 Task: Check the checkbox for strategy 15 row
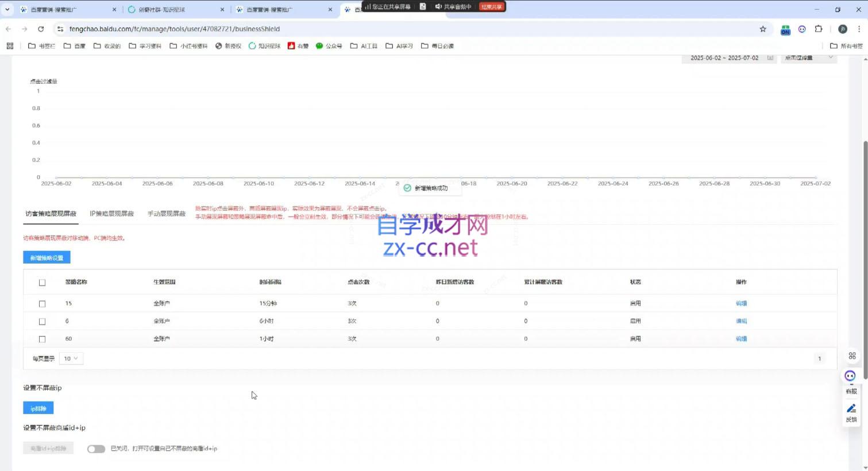(42, 303)
